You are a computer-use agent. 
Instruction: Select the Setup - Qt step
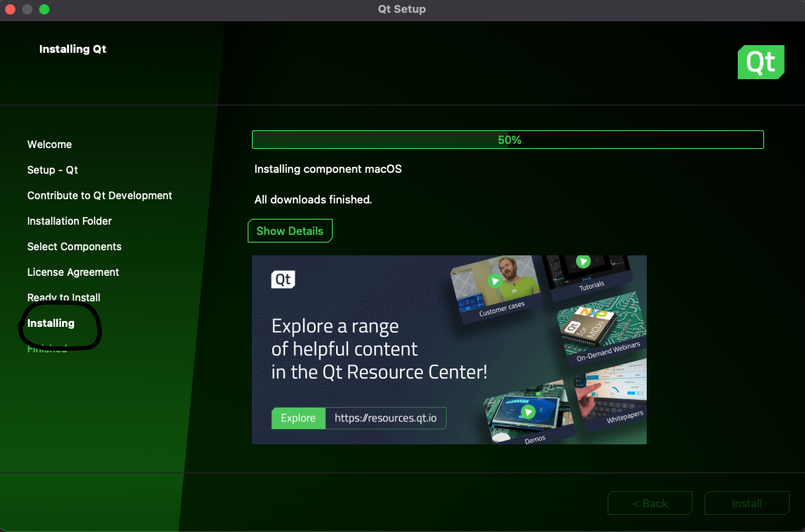coord(53,170)
